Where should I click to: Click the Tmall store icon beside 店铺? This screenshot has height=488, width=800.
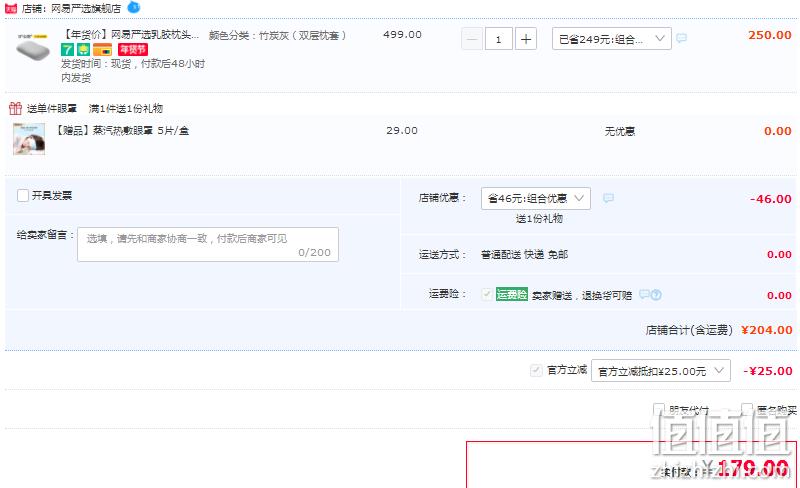pos(11,8)
